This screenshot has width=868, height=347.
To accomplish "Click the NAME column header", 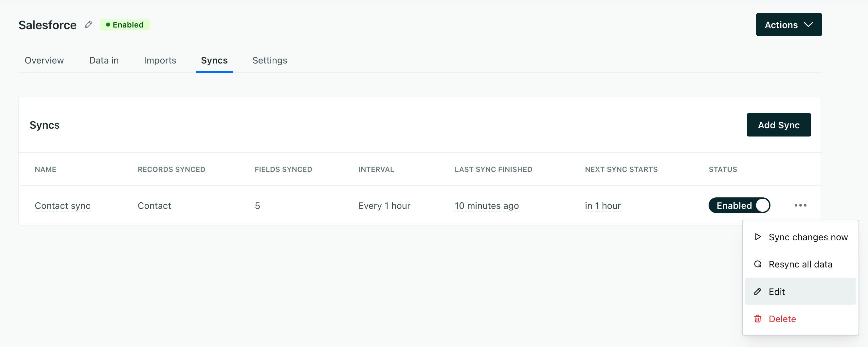I will click(45, 169).
